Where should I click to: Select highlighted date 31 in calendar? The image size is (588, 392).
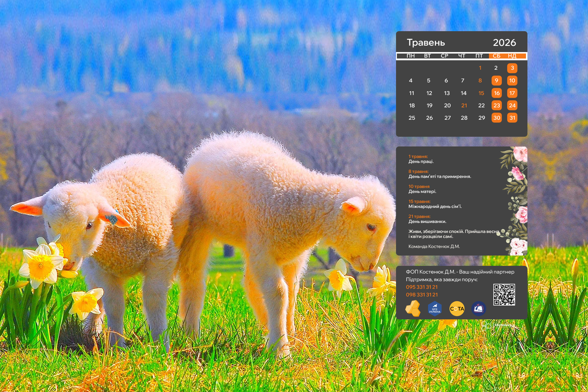pyautogui.click(x=512, y=118)
